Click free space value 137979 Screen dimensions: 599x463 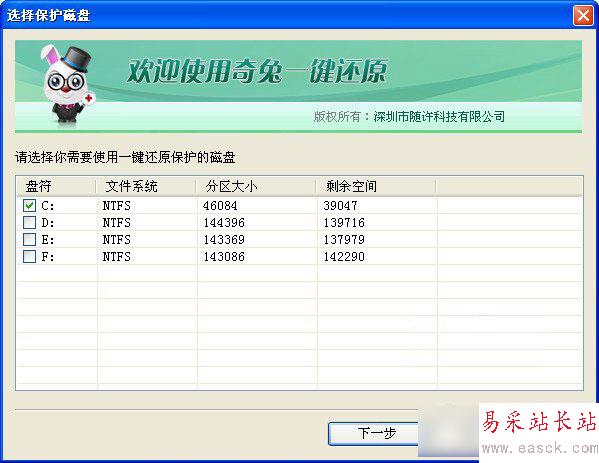[344, 240]
